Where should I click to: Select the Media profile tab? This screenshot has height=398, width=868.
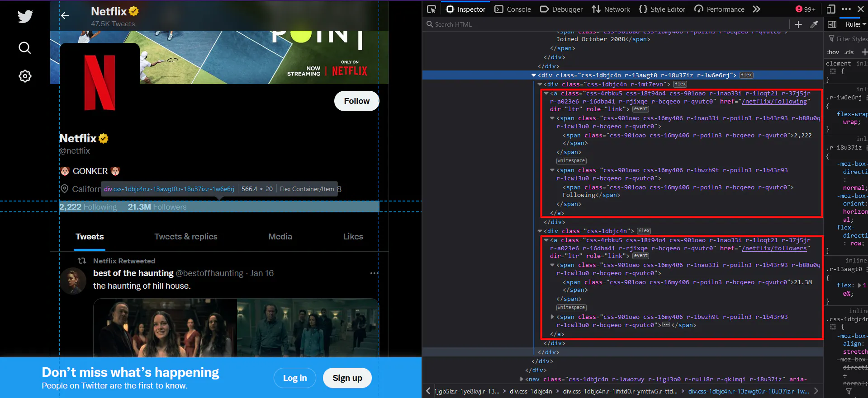coord(280,237)
